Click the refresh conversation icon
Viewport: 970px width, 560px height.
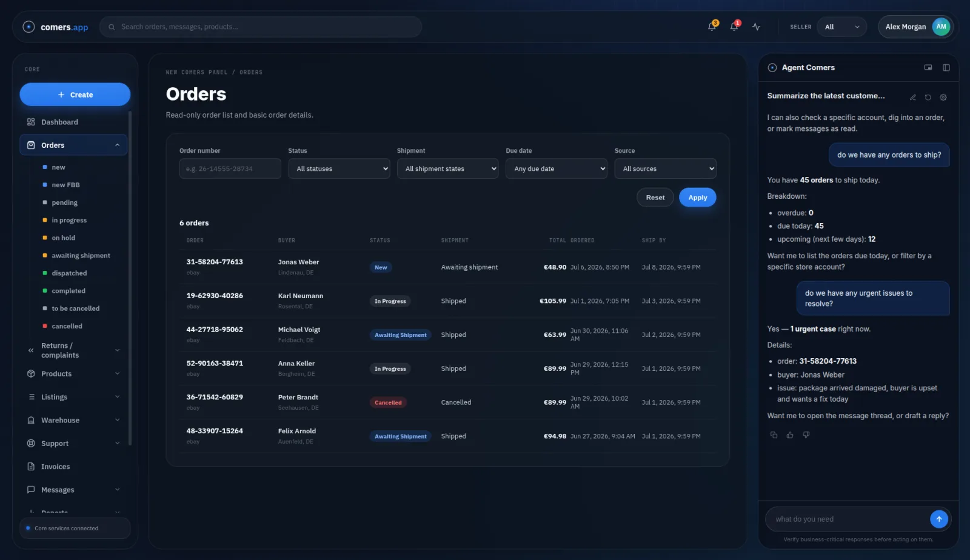[928, 97]
